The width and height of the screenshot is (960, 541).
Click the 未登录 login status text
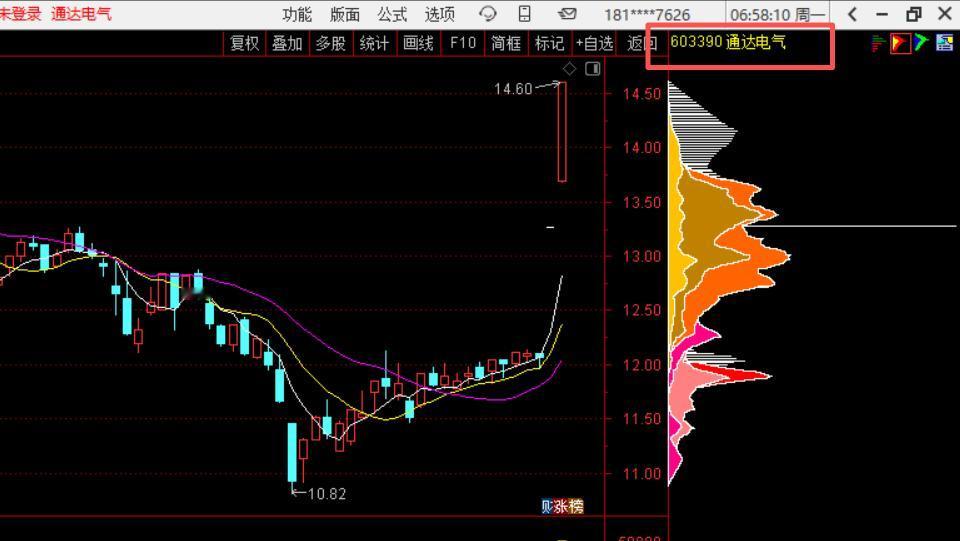coord(21,13)
